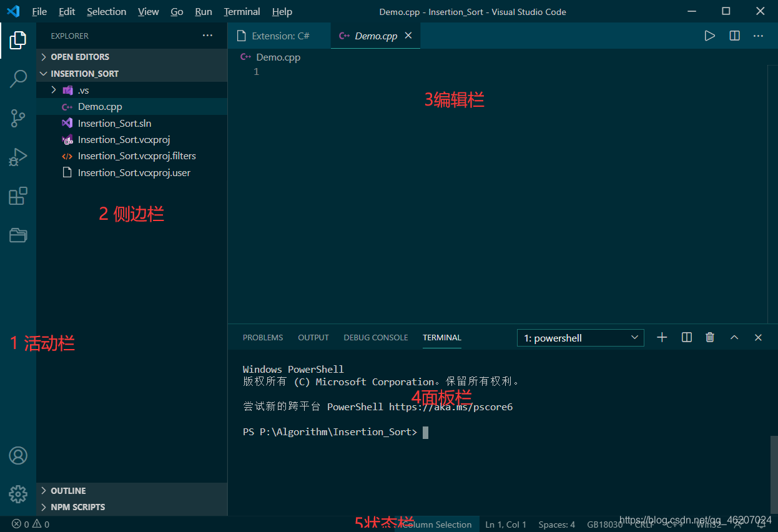778x532 pixels.
Task: Switch to the OUTPUT panel tab
Action: [x=313, y=337]
